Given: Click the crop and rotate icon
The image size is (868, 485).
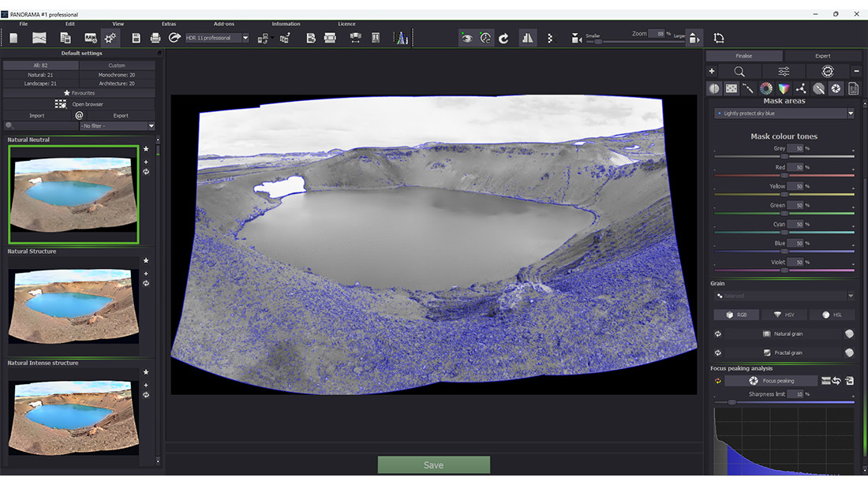Looking at the screenshot, I should 719,38.
